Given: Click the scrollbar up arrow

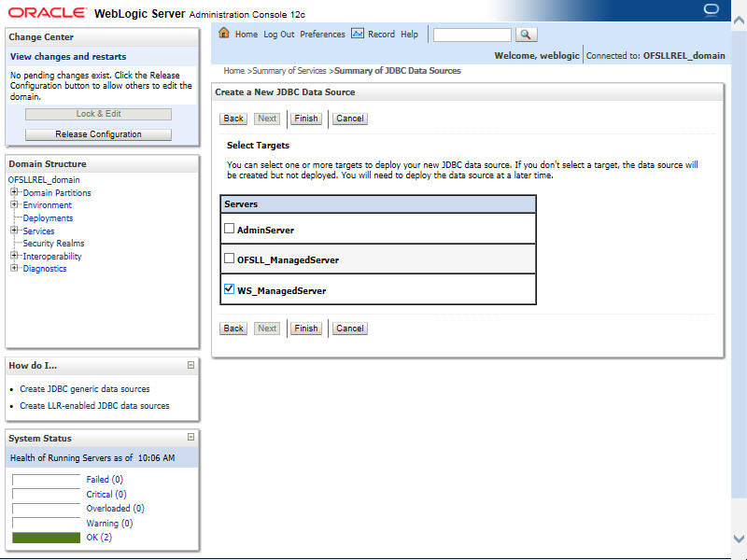Looking at the screenshot, I should [x=739, y=21].
